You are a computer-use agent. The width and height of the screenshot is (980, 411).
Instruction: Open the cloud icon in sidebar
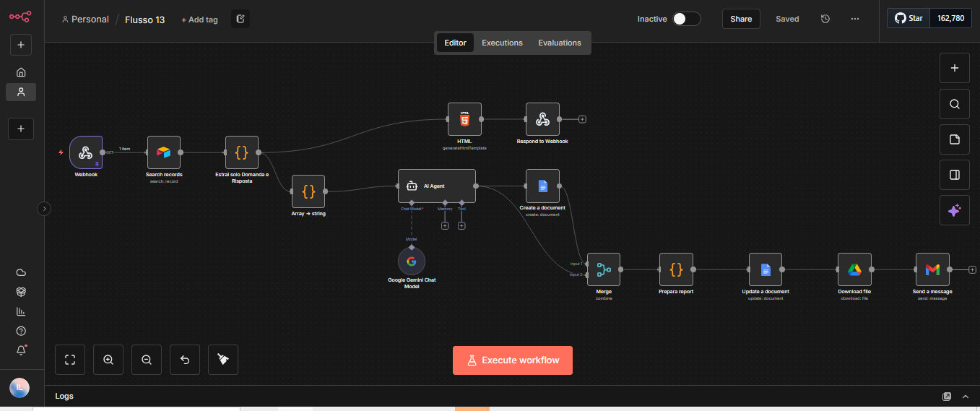[x=21, y=272]
